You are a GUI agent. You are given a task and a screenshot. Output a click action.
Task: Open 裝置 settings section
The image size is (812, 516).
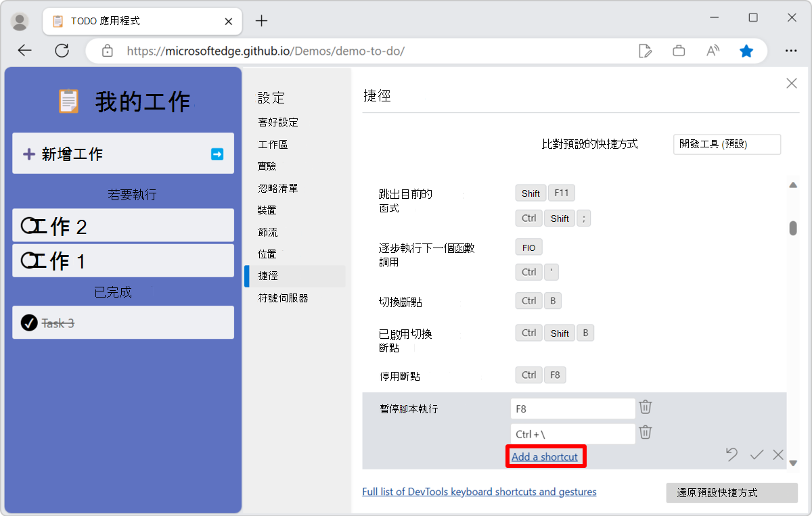click(x=267, y=210)
